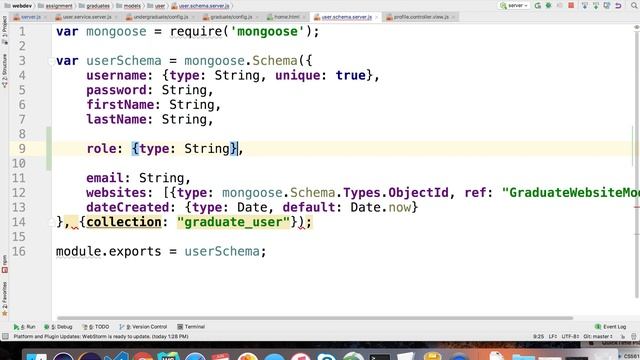640x360 pixels.
Task: Open the Structure tool window sidebar
Action: click(4, 71)
